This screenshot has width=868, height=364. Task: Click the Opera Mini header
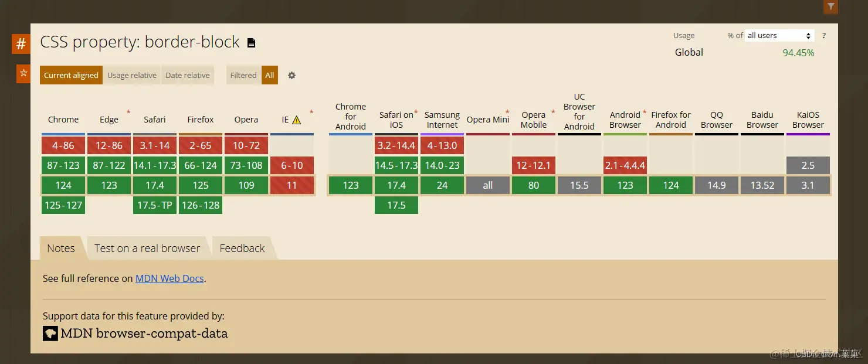coord(488,120)
